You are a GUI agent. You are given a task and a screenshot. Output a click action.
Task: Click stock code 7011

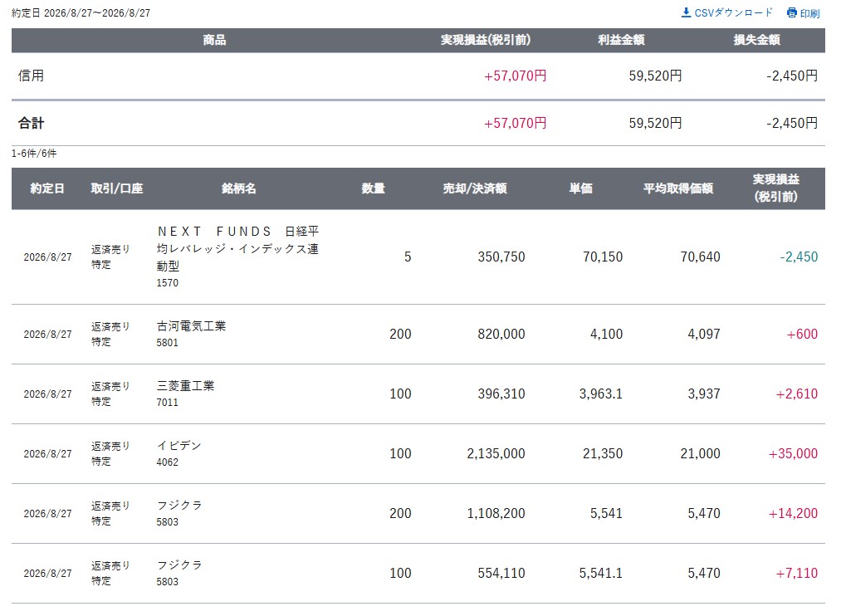[x=167, y=403]
